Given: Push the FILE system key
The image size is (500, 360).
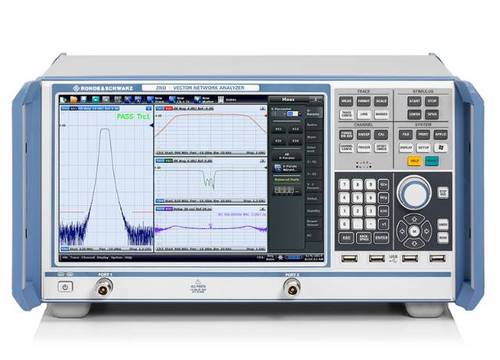Looking at the screenshot, I should [x=406, y=135].
